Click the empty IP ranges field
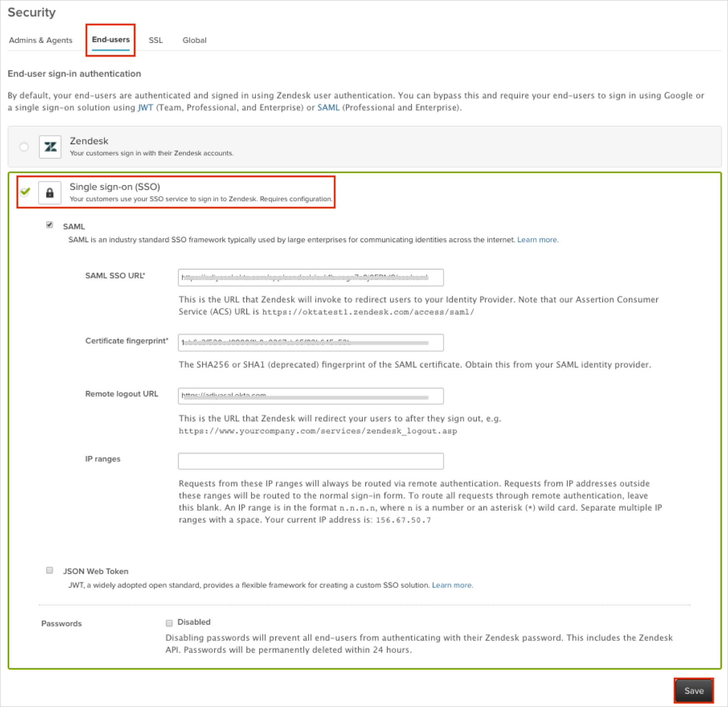 coord(311,461)
